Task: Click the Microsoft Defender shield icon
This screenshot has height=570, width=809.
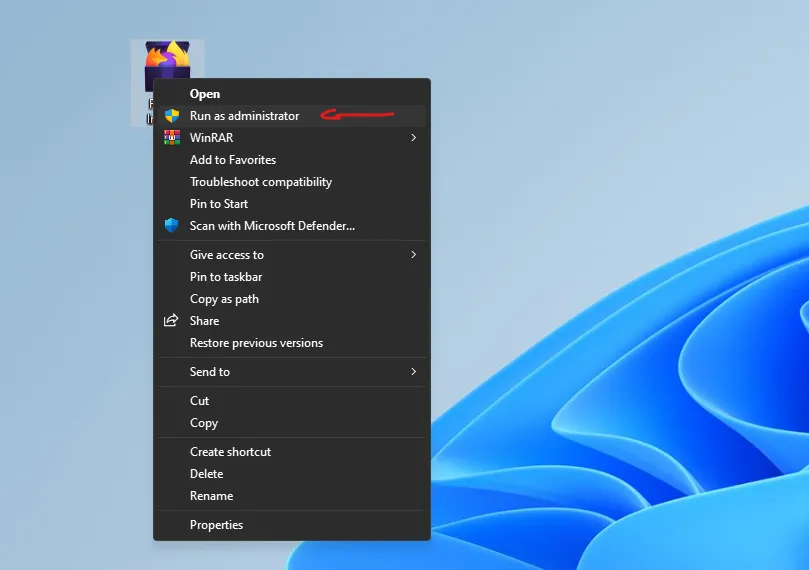Action: click(171, 226)
